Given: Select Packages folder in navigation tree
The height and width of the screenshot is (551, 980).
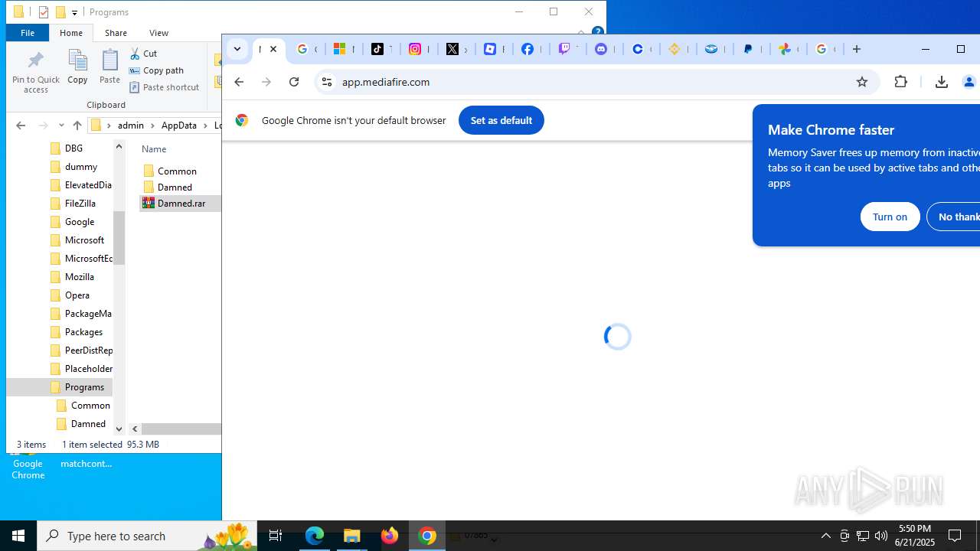Looking at the screenshot, I should pos(83,332).
